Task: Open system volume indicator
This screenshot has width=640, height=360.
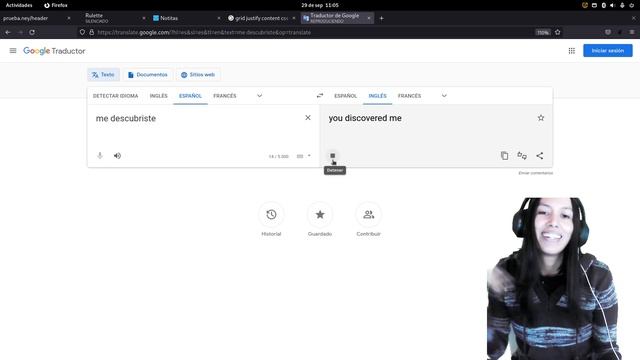Action: point(612,5)
